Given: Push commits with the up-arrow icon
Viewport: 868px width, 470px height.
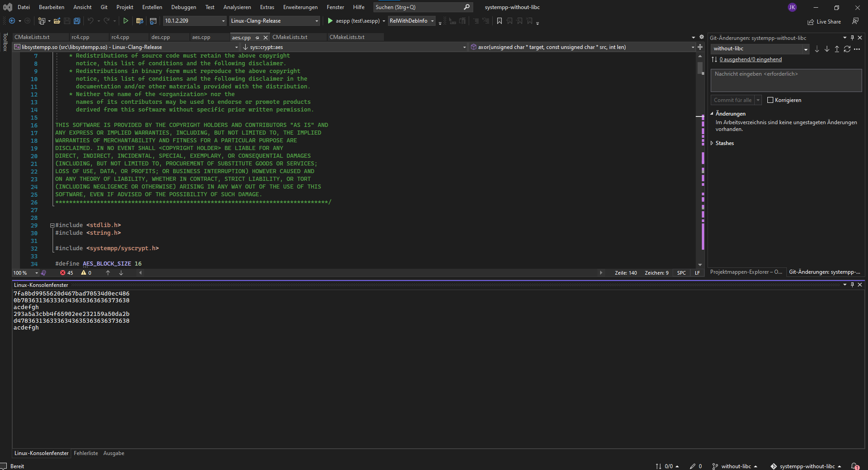Looking at the screenshot, I should tap(837, 49).
